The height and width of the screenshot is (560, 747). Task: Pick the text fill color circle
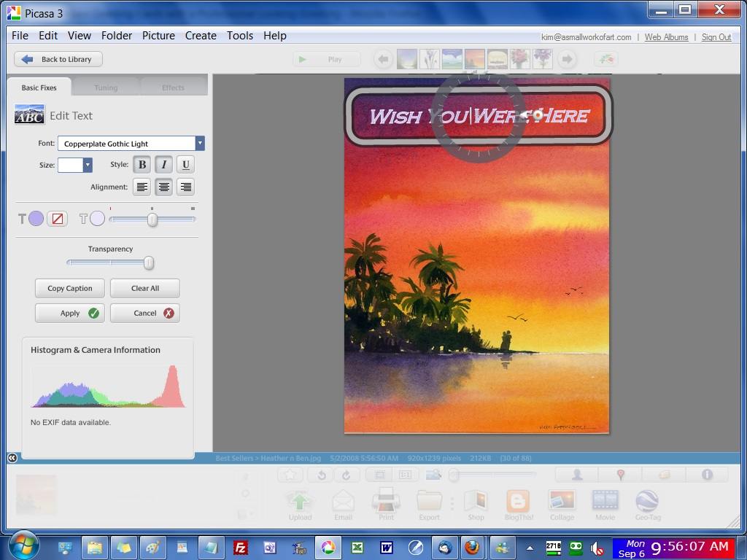tap(36, 219)
